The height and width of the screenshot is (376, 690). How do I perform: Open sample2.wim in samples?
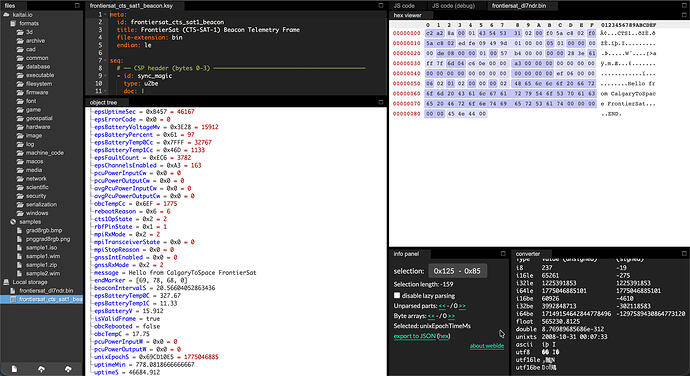pyautogui.click(x=43, y=273)
